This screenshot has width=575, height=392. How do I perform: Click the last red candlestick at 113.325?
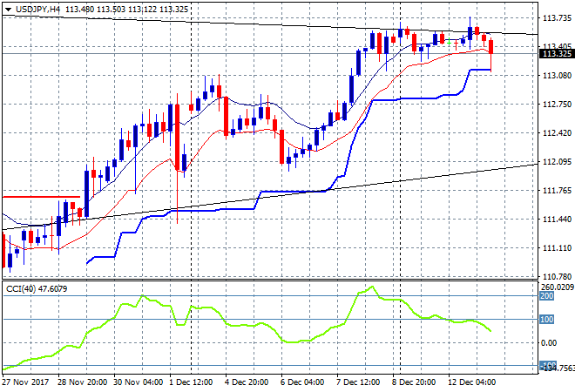pos(490,47)
